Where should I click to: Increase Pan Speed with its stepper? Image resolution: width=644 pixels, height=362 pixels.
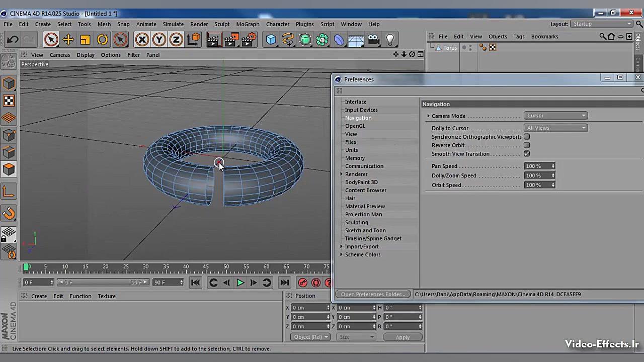552,164
